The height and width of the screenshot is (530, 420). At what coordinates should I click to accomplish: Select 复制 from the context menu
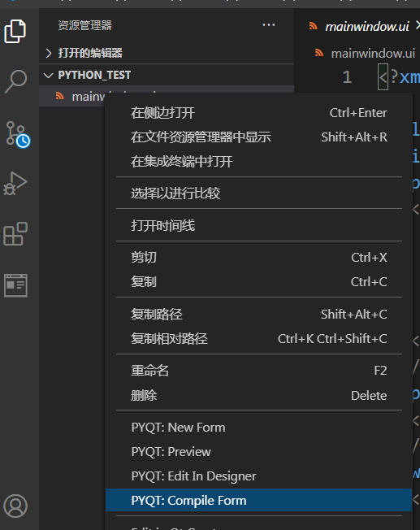[x=258, y=282]
